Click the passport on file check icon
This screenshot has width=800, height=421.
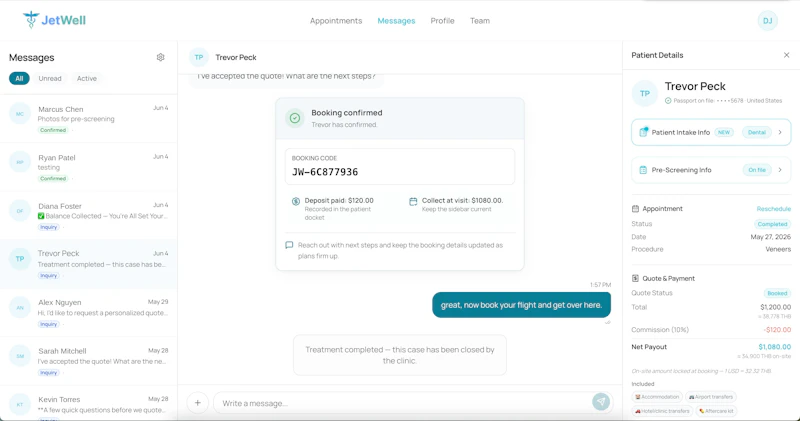click(668, 101)
